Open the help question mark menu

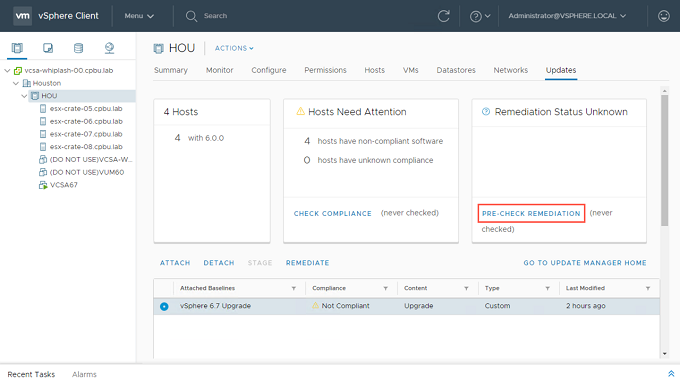pos(480,16)
